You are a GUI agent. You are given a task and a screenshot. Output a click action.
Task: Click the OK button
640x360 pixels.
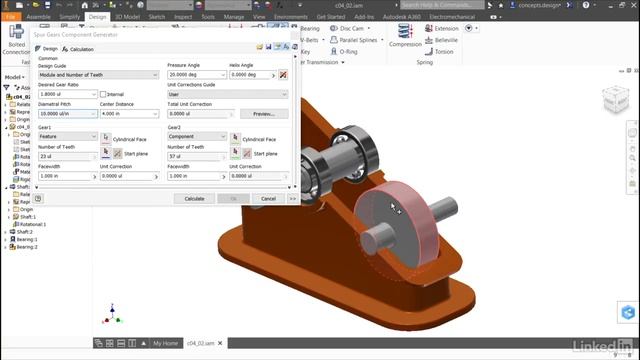233,199
